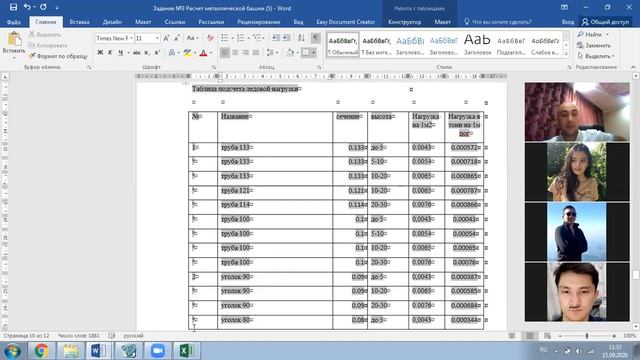Expand the Styles gallery with the More arrow
This screenshot has height=360, width=640.
point(566,54)
